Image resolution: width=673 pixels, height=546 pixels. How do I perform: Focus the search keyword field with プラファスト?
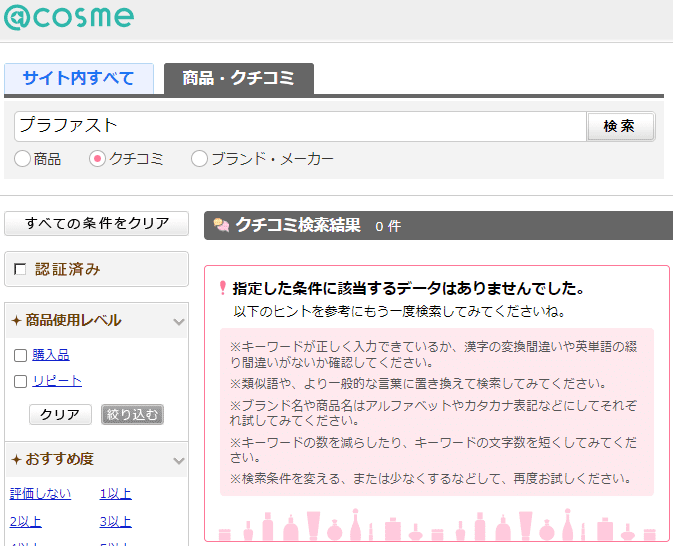(x=300, y=126)
